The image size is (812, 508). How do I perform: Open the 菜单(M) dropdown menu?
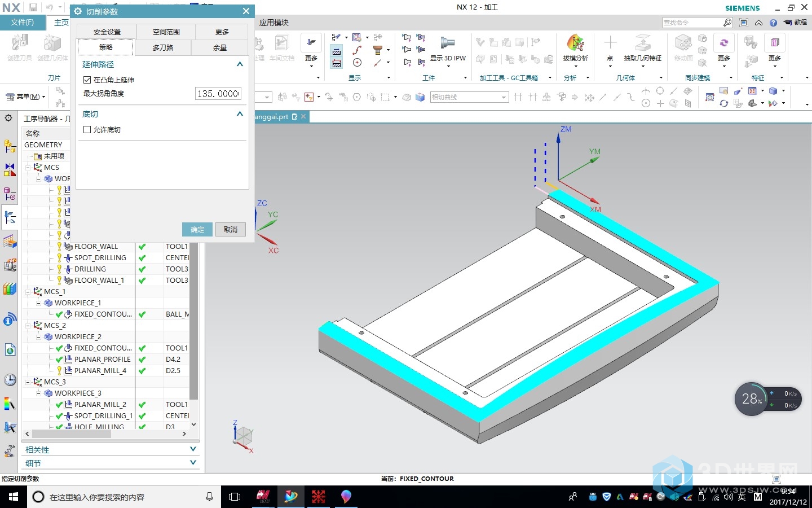point(26,97)
